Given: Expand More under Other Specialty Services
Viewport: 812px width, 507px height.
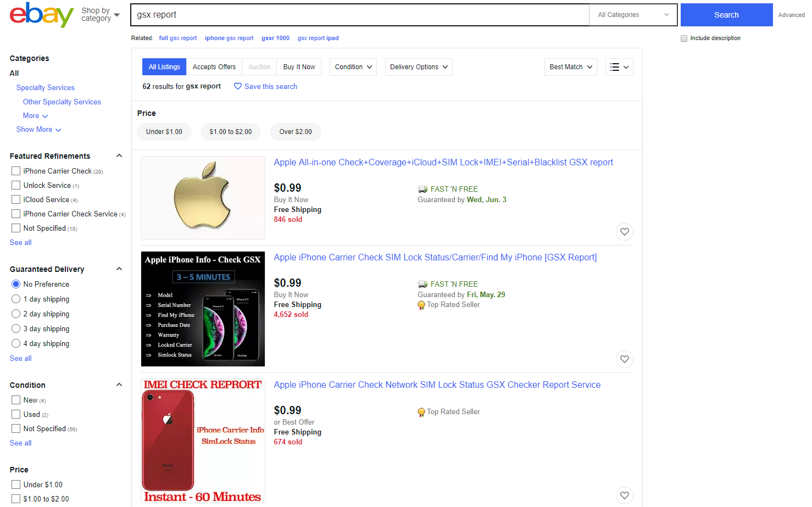Looking at the screenshot, I should point(35,116).
